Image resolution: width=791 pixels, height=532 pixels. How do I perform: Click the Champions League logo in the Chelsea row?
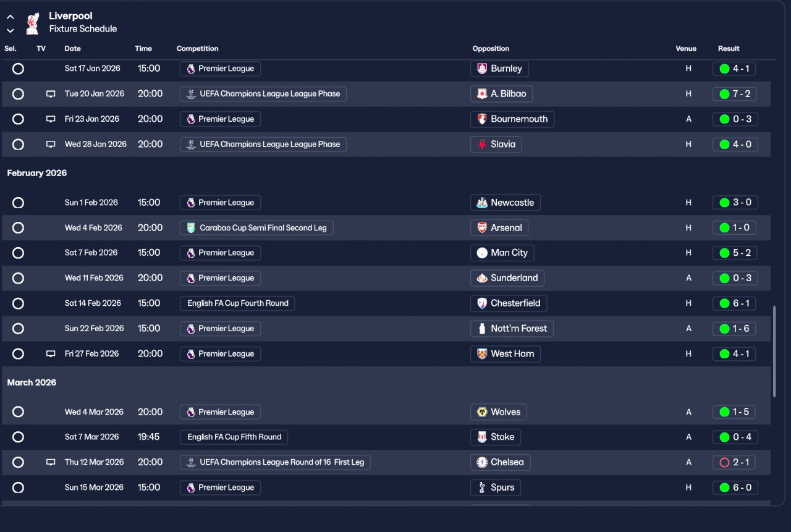pyautogui.click(x=191, y=462)
